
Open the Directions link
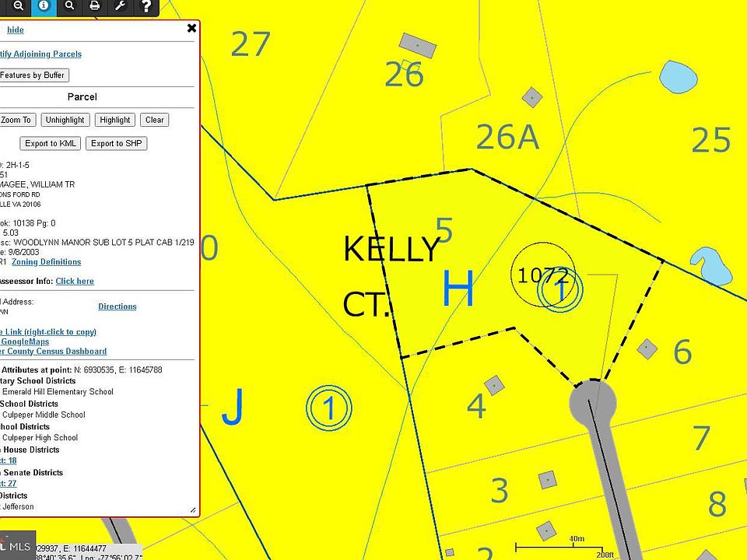tap(117, 306)
